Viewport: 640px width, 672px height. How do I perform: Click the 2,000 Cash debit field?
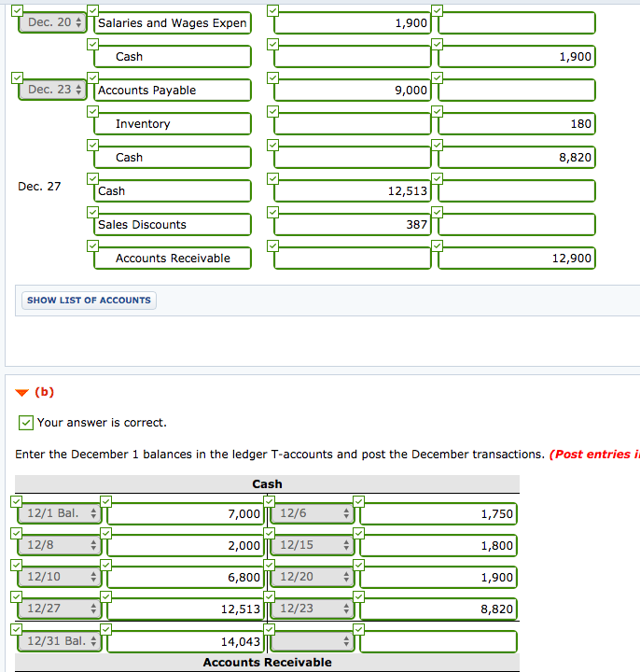[x=186, y=545]
